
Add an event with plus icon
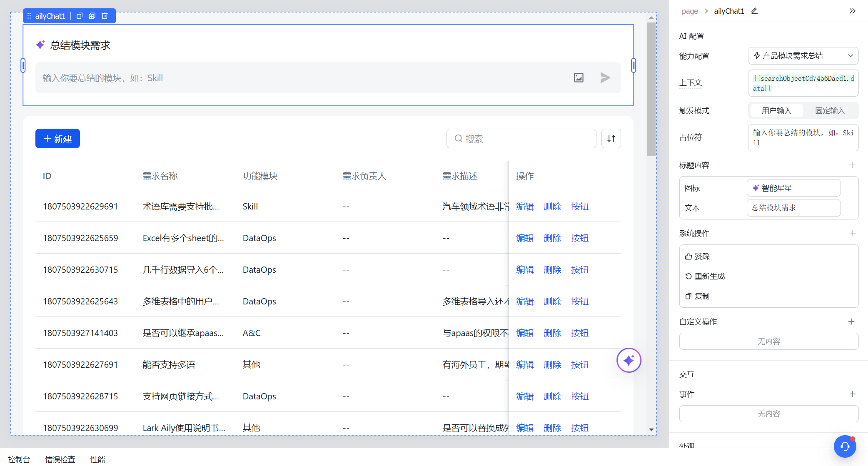pos(852,394)
